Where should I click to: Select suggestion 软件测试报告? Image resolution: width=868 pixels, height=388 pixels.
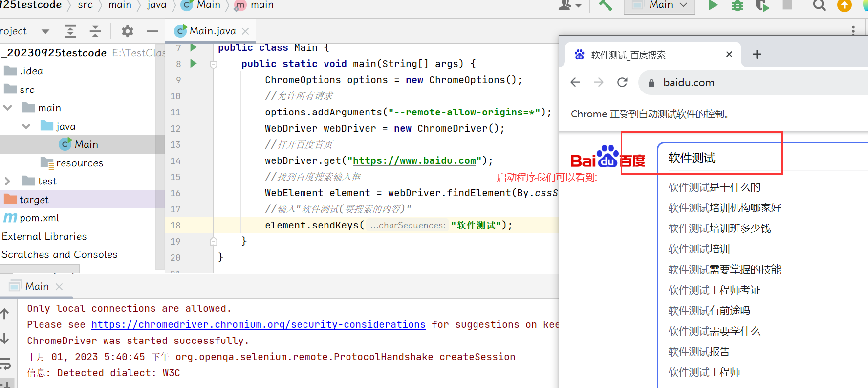tap(699, 352)
